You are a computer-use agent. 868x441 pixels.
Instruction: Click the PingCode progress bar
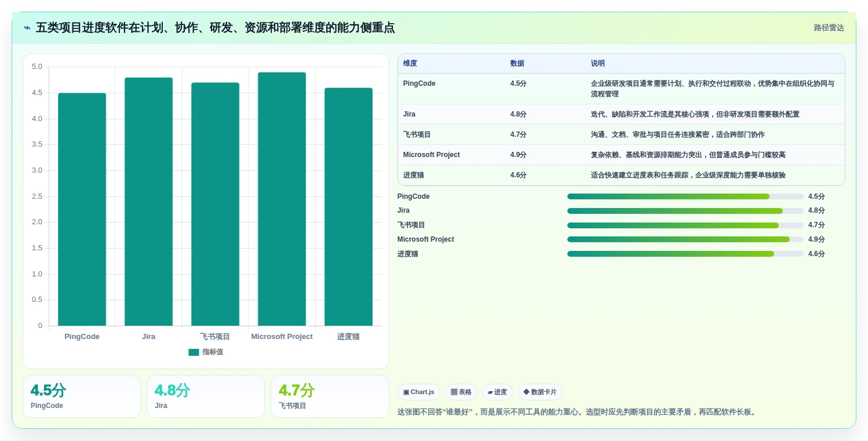tap(685, 196)
